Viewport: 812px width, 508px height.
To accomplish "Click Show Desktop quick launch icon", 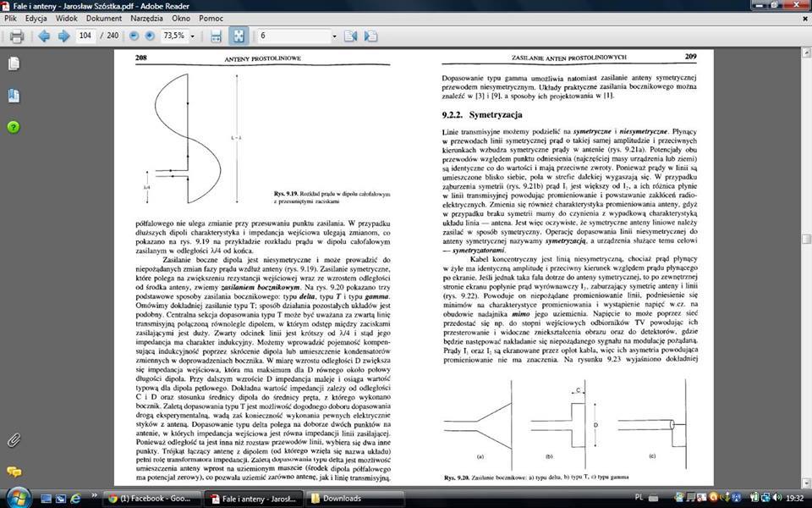I will pyautogui.click(x=46, y=499).
